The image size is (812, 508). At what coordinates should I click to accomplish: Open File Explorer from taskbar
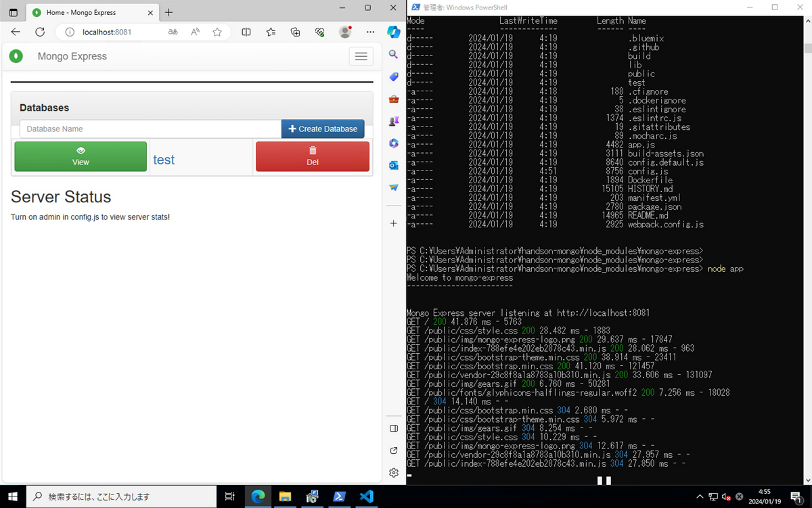(285, 497)
